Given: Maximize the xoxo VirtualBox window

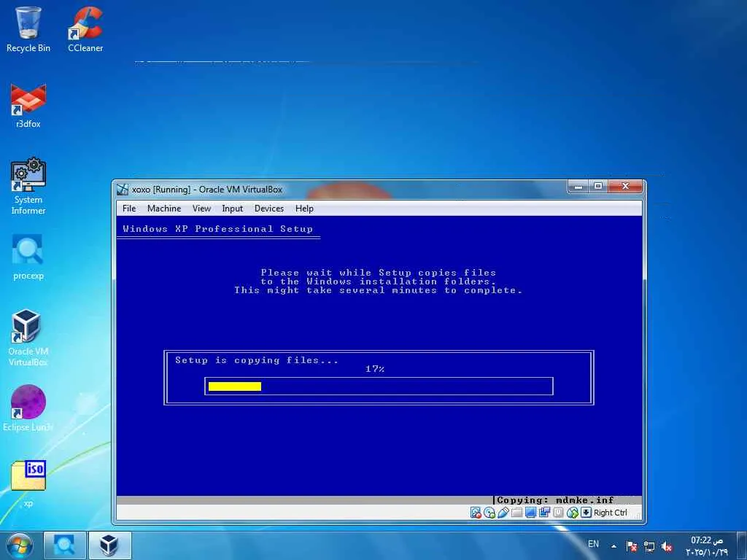Looking at the screenshot, I should coord(598,186).
